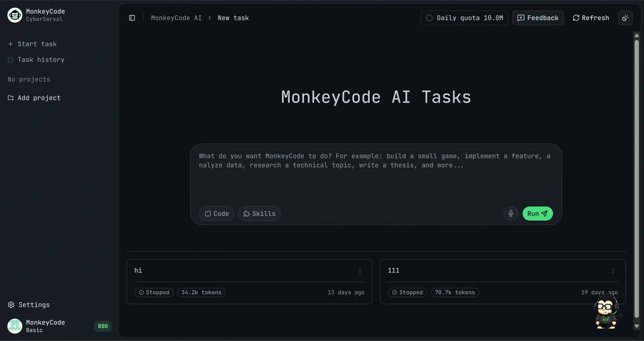
Task: Send Feedback via top button
Action: [538, 18]
